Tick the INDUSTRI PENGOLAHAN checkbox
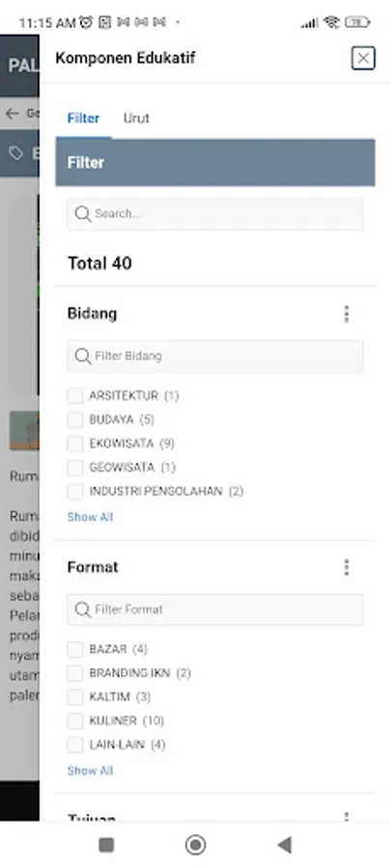 75,491
